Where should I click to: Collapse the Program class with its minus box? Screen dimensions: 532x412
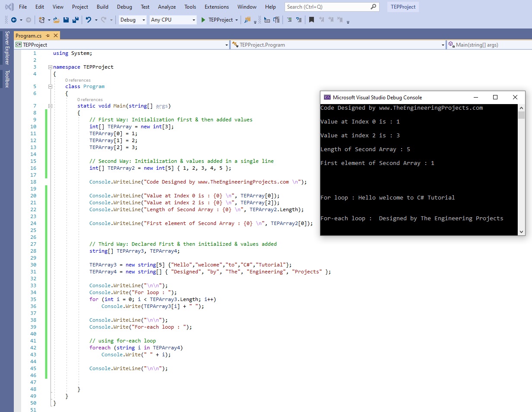click(50, 86)
